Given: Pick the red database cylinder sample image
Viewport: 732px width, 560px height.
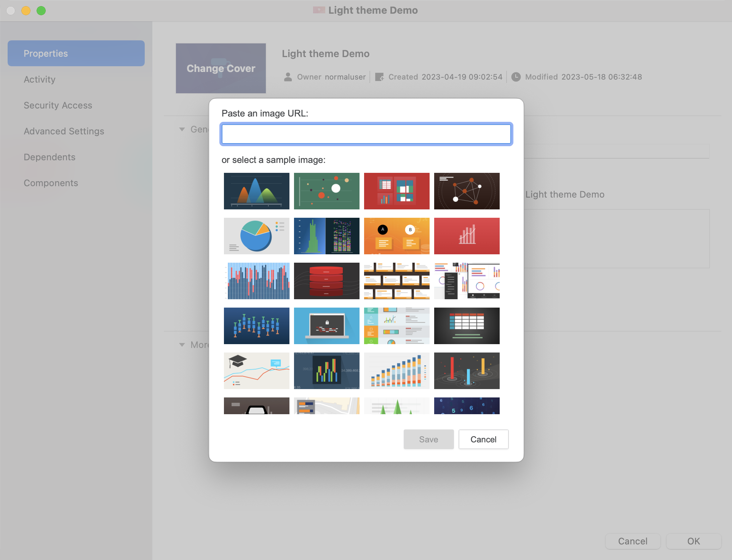Looking at the screenshot, I should pos(326,281).
